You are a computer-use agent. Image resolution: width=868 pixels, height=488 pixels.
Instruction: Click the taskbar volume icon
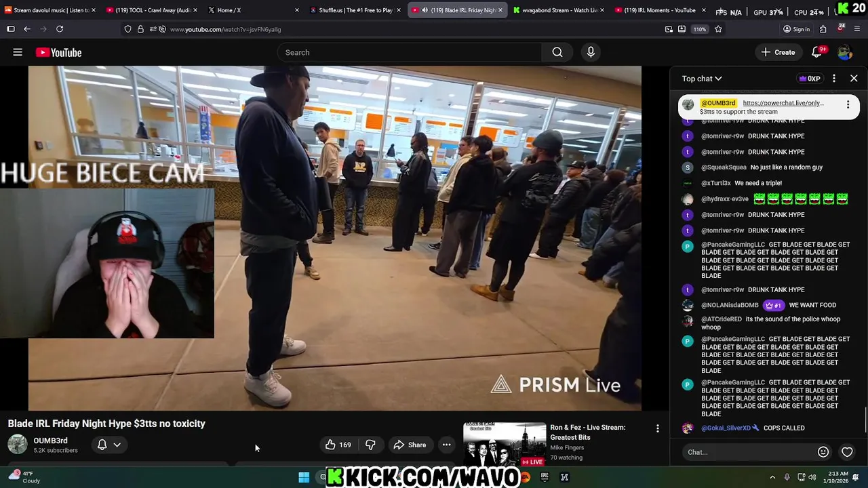pos(812,477)
